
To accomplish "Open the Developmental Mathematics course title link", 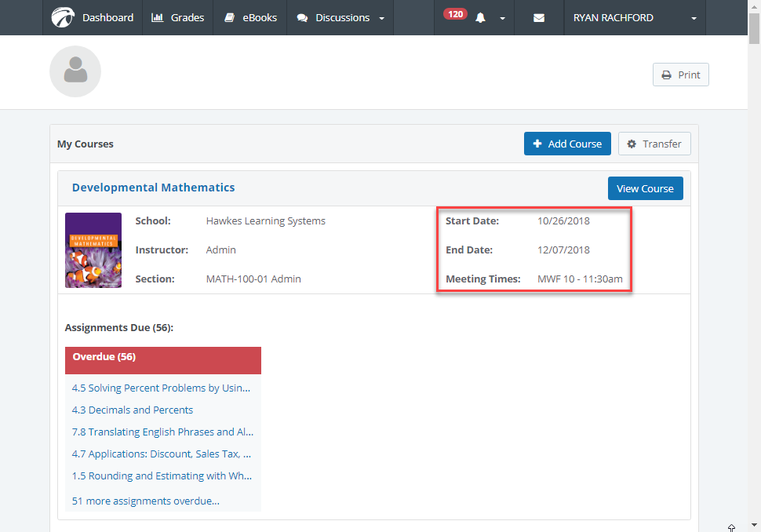I will point(153,188).
